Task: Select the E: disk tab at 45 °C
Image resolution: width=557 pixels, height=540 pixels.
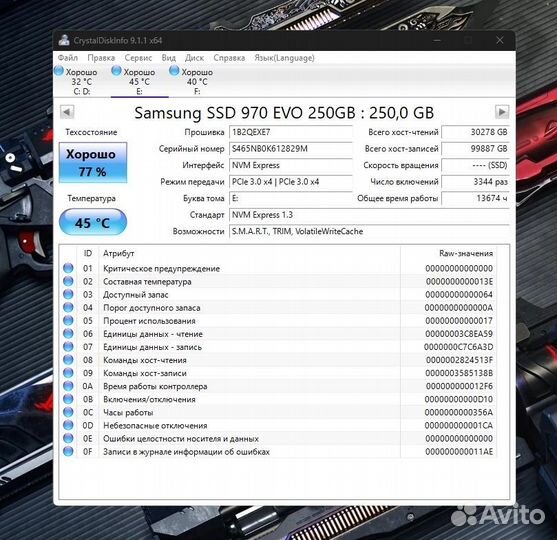Action: coord(140,81)
